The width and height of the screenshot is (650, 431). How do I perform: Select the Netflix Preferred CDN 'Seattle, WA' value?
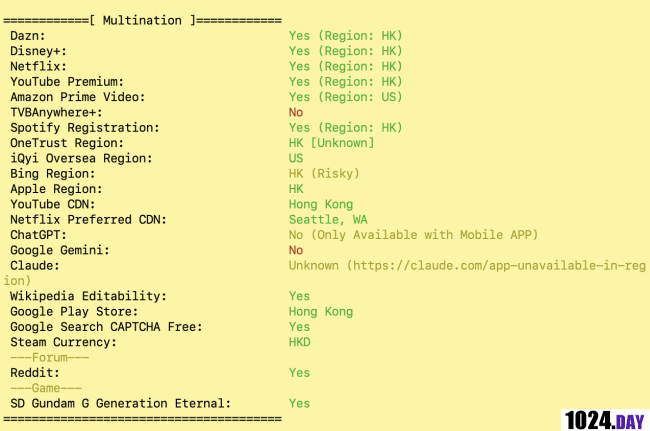coord(328,220)
